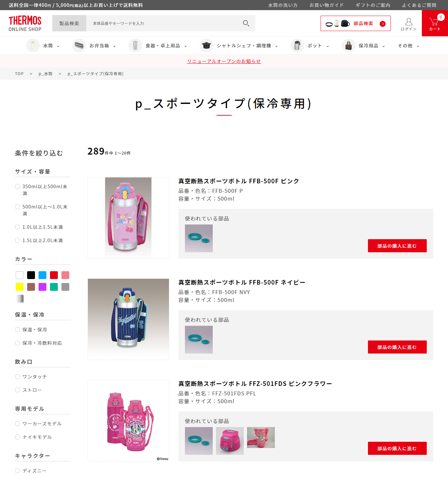Select the ディズニー character filter
Screen dimensions: 448x480
(18, 471)
